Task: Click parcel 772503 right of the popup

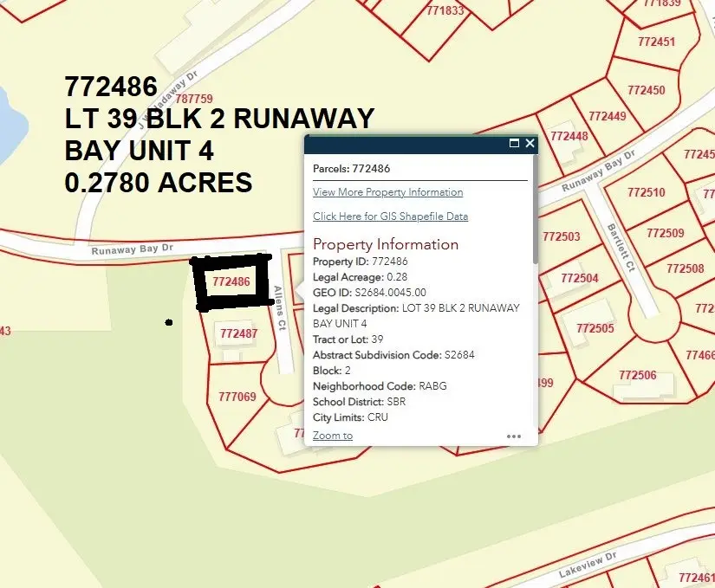Action: (560, 236)
